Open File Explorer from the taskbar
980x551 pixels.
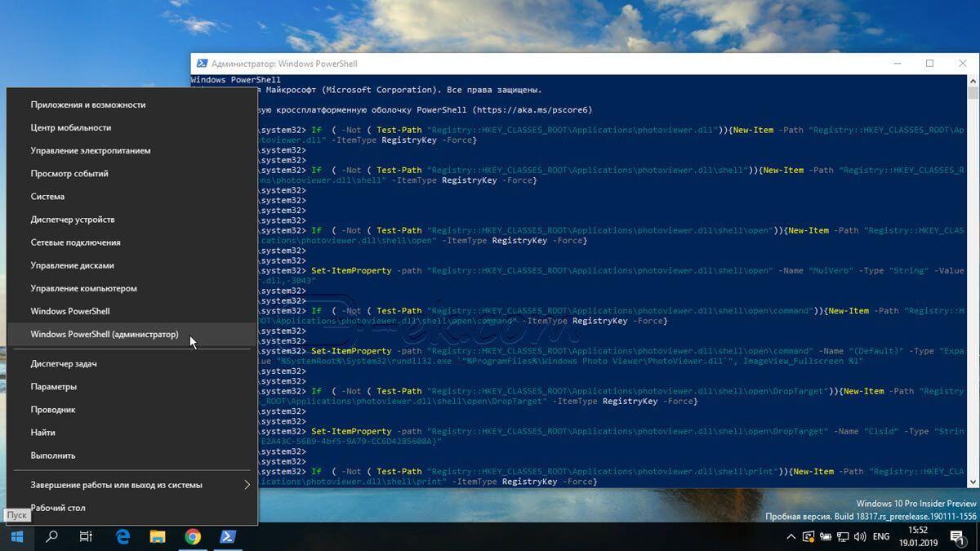tap(158, 536)
